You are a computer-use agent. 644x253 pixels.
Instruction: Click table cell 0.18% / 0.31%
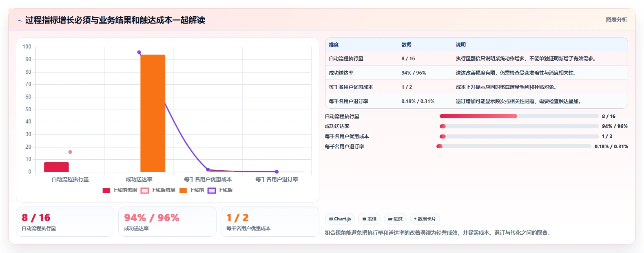pos(418,101)
